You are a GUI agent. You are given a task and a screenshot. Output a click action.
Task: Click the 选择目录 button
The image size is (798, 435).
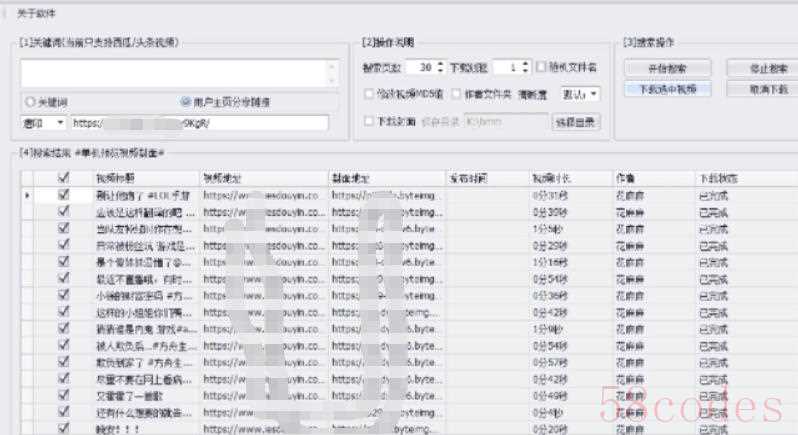click(x=576, y=122)
